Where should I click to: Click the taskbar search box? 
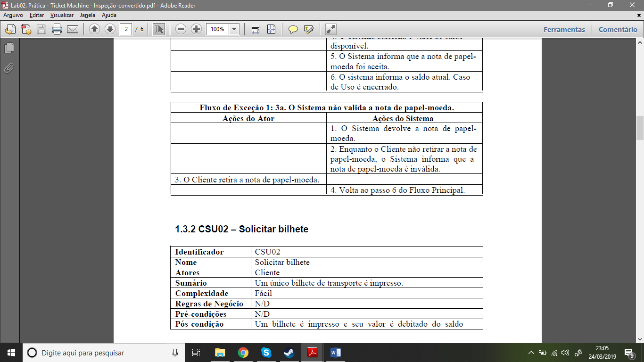click(104, 353)
